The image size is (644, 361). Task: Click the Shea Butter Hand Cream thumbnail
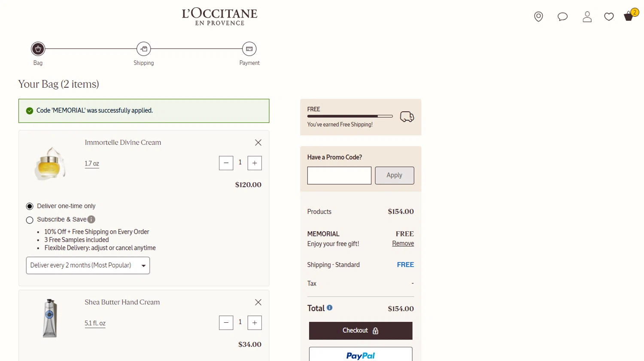(x=50, y=318)
